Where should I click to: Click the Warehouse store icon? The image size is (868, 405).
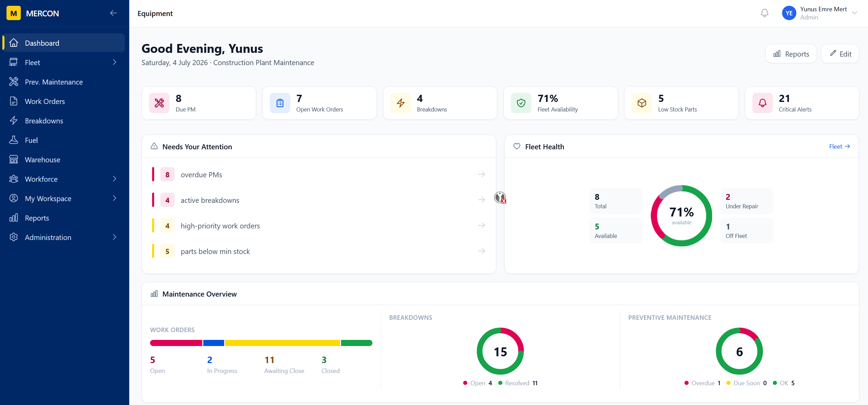(14, 160)
